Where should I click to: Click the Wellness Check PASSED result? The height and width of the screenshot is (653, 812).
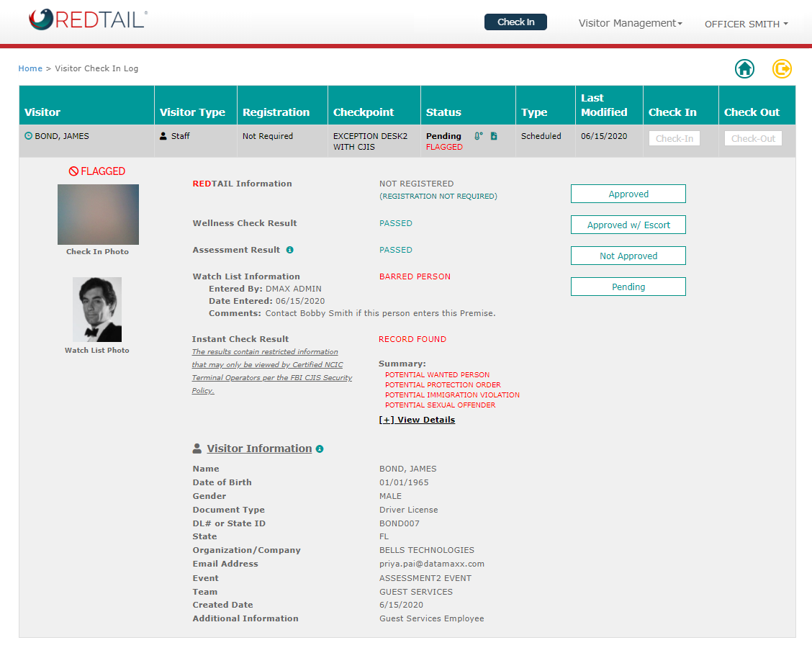(x=396, y=223)
